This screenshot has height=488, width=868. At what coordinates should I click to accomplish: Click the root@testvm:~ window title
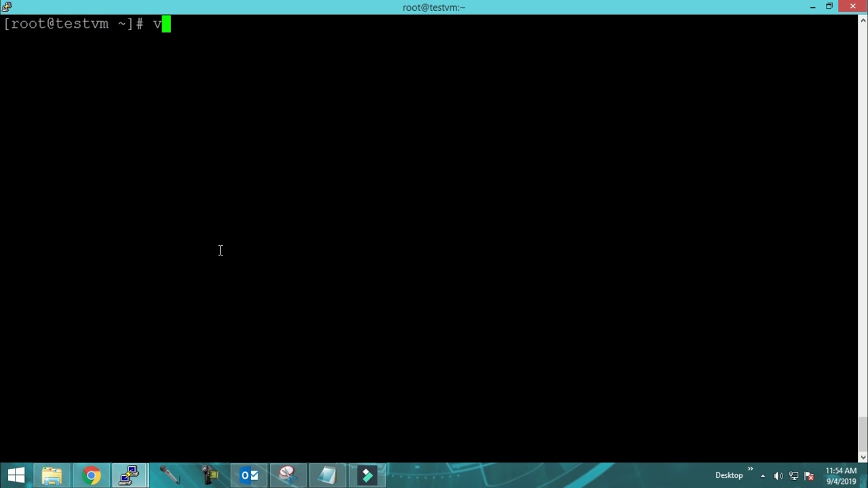point(434,7)
